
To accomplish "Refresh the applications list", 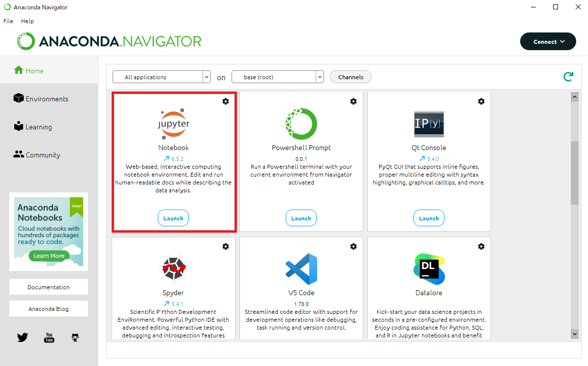I will (x=568, y=77).
